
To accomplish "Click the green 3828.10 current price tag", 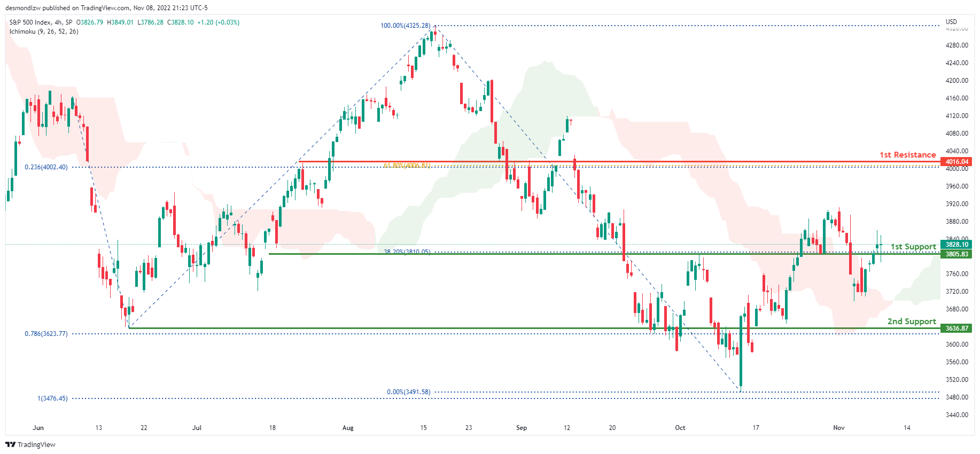I will tap(956, 245).
